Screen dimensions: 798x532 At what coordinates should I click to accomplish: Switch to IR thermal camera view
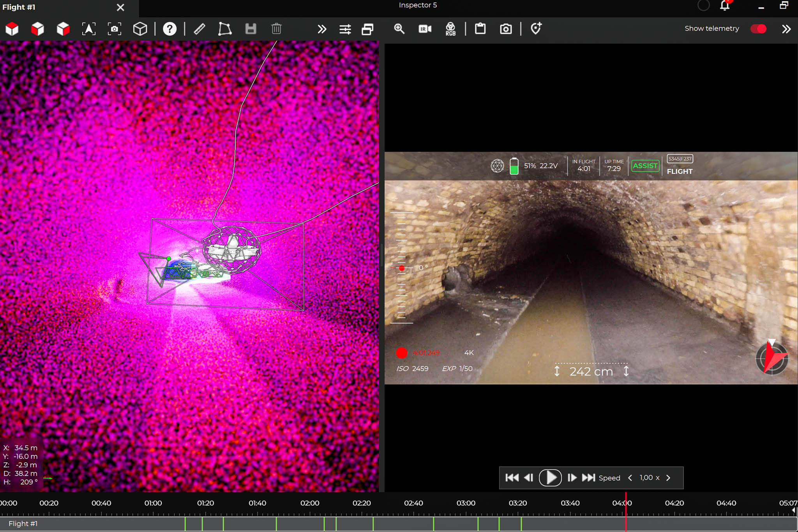click(x=425, y=29)
